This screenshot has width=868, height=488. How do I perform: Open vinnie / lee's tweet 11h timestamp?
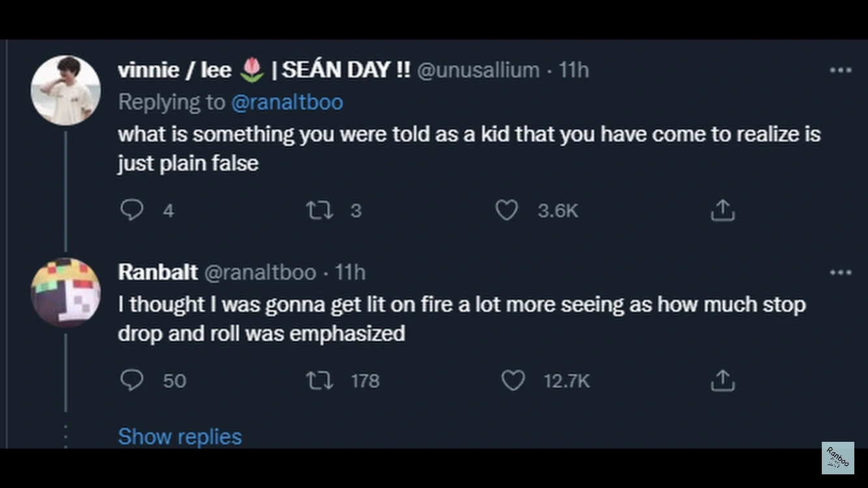(574, 70)
